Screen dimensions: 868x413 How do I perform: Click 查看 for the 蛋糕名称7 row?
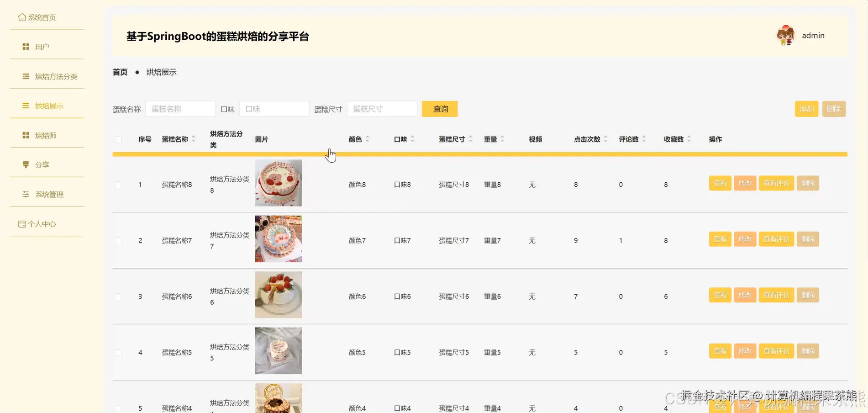click(x=720, y=239)
